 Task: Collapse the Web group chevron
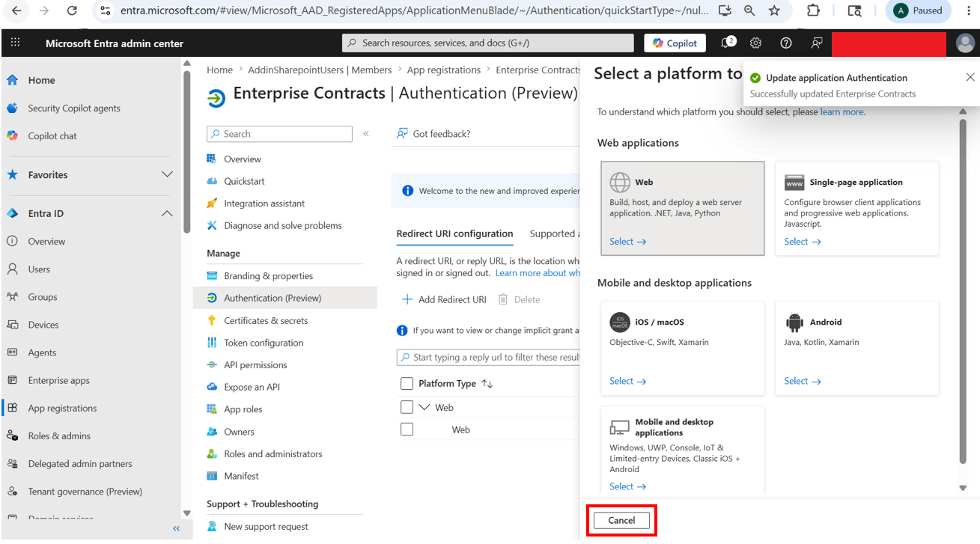[424, 407]
